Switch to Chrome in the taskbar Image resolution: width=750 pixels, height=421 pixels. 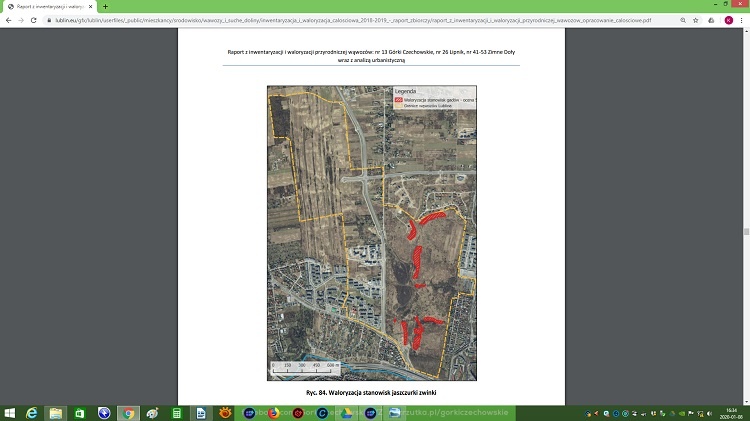(128, 413)
